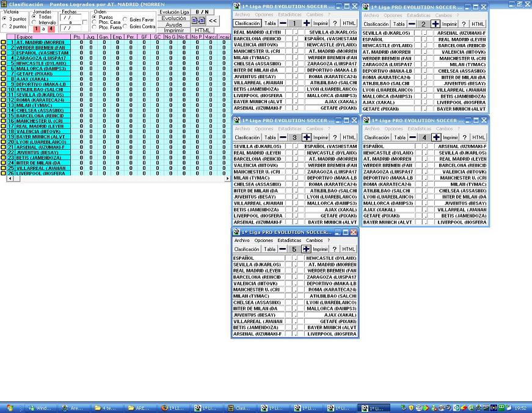
Task: Click yellow square icon beside AT. MADRID row
Action: coord(4,42)
